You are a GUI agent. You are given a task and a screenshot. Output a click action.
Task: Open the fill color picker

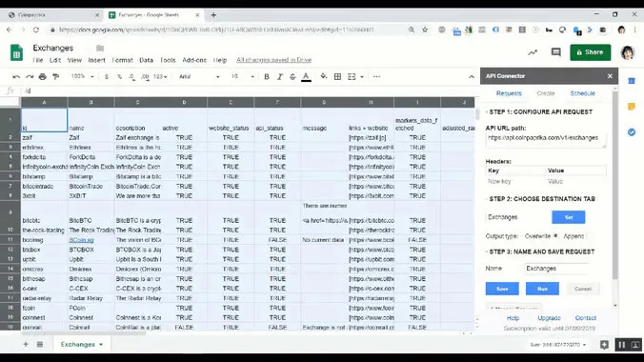point(324,76)
